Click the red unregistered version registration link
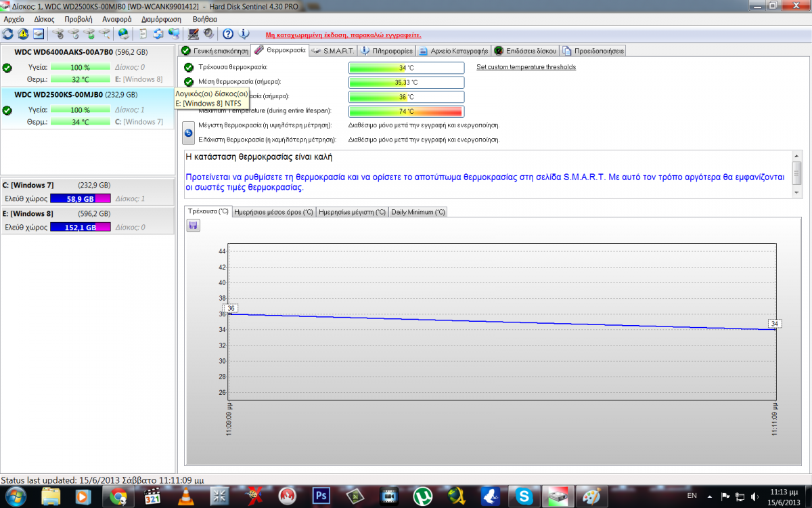This screenshot has width=812, height=508. pyautogui.click(x=344, y=35)
